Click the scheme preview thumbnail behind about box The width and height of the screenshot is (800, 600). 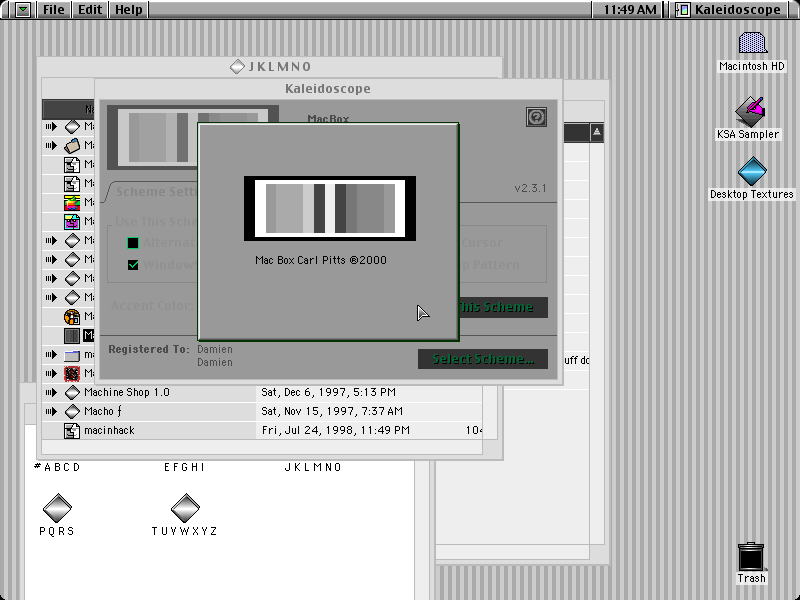(x=152, y=138)
